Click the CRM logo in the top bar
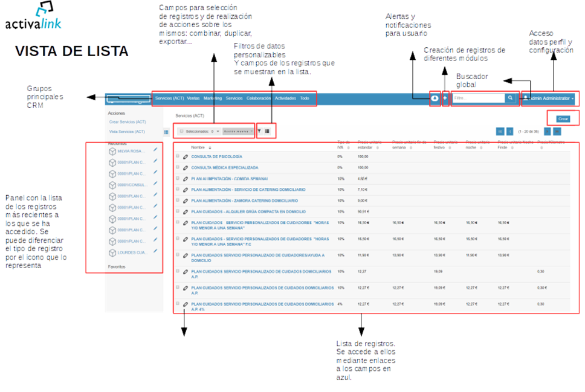 (x=128, y=99)
